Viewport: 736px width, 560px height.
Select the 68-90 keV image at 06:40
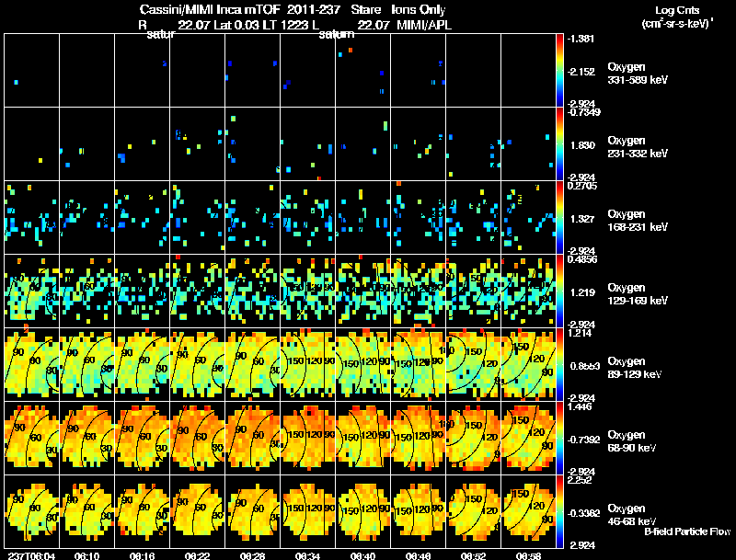pyautogui.click(x=362, y=438)
